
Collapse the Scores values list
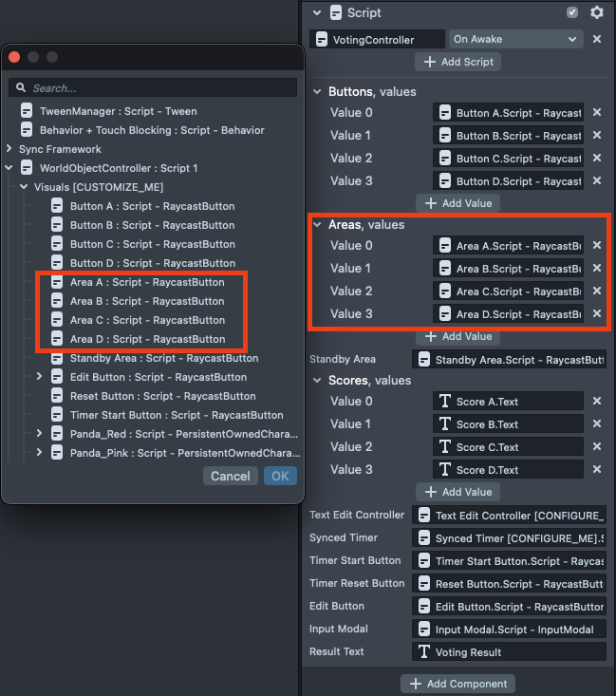(x=317, y=381)
